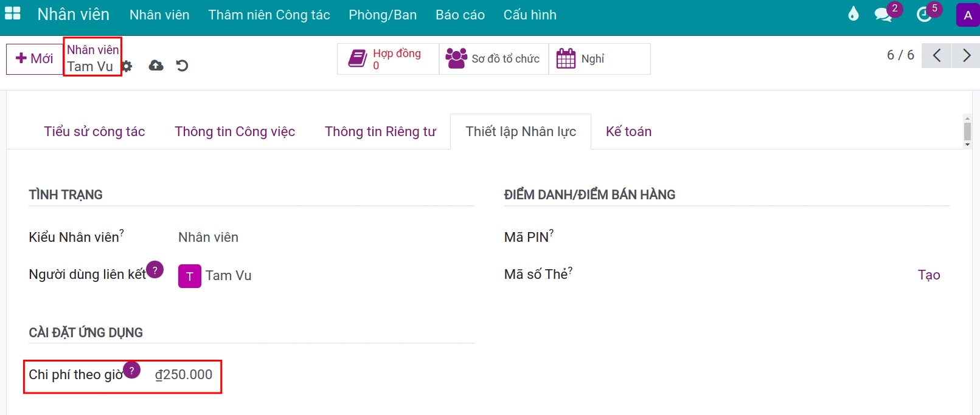
Task: Select the Thiết lập Nhân lực tab
Action: pyautogui.click(x=521, y=132)
